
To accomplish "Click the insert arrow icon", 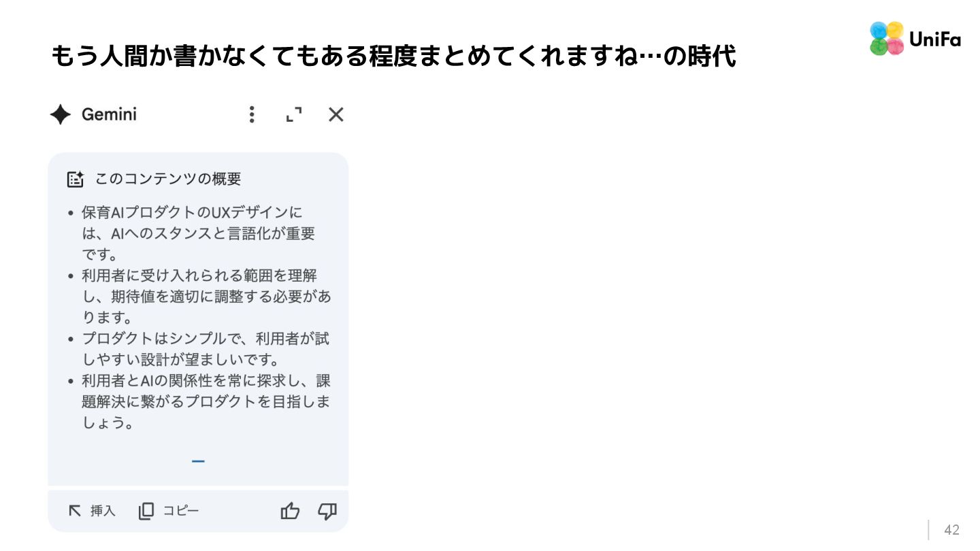I will (x=75, y=511).
